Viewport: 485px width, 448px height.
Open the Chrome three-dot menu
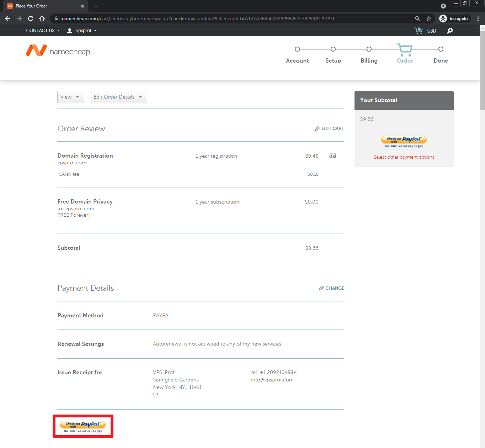point(478,19)
